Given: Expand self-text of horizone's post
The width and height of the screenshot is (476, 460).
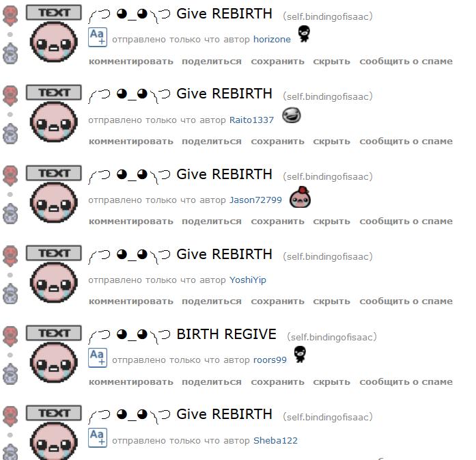Looking at the screenshot, I should point(98,37).
